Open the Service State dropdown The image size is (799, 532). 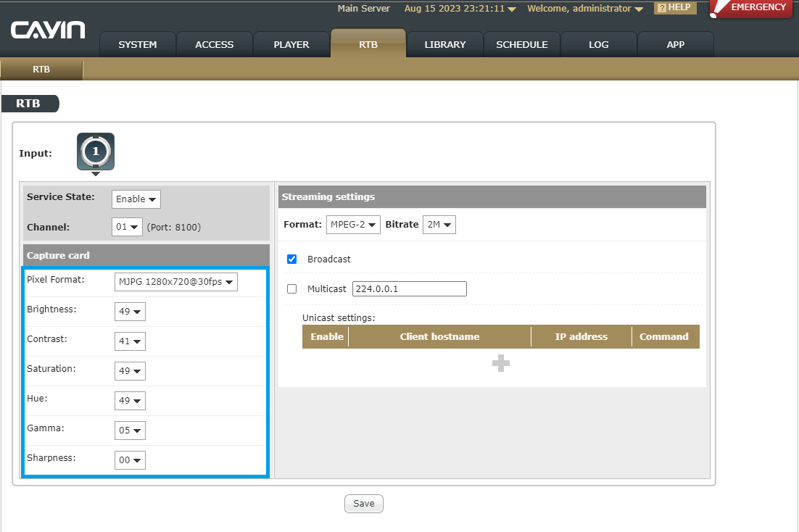pyautogui.click(x=136, y=199)
